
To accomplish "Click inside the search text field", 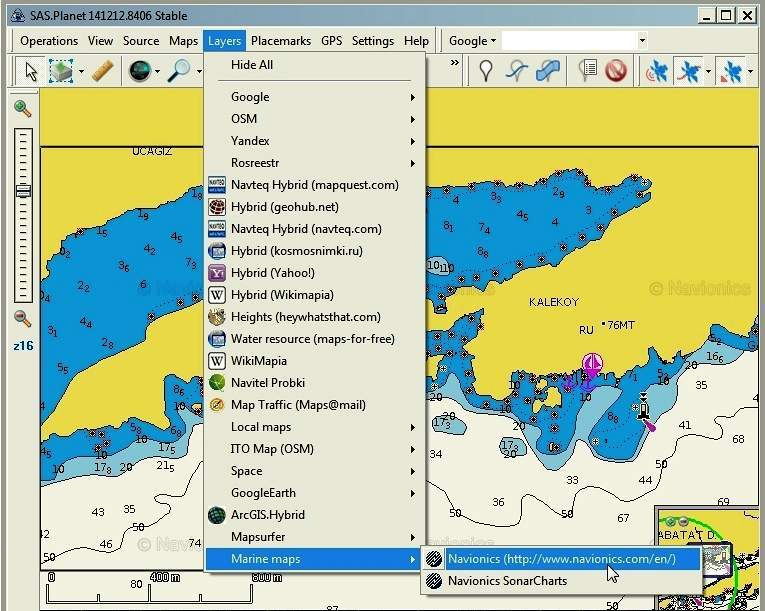I will (569, 41).
